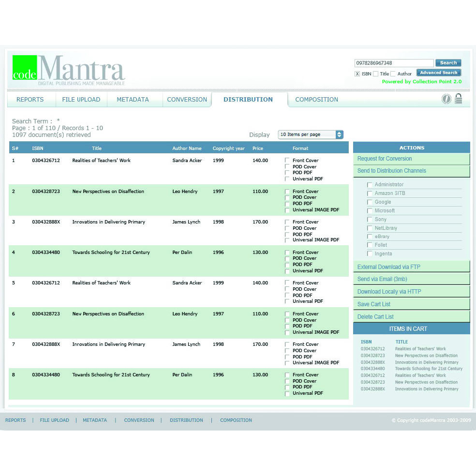Open the Items per page dropdown
The height and width of the screenshot is (476, 476).
pos(311,134)
